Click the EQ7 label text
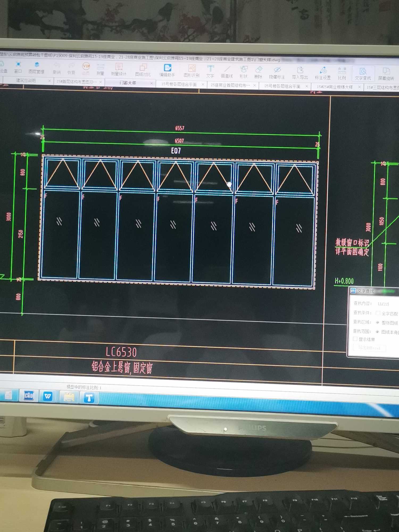This screenshot has width=399, height=532. (176, 151)
